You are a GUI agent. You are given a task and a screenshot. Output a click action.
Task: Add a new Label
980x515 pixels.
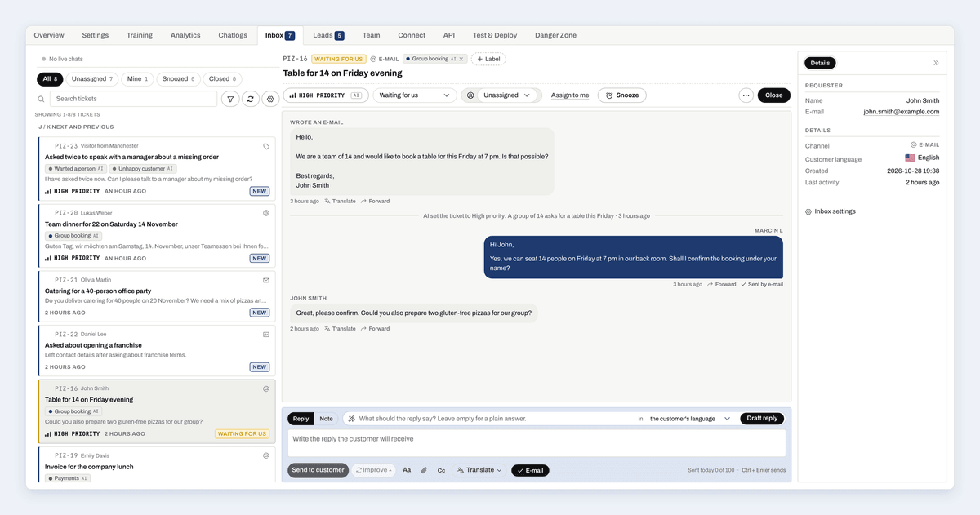[x=488, y=59]
